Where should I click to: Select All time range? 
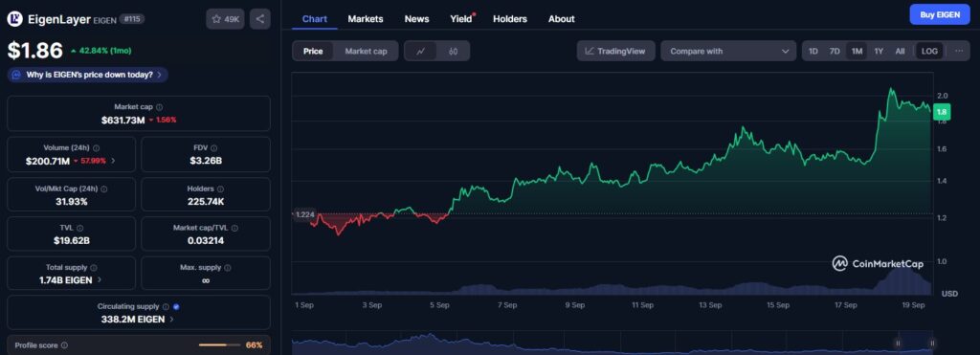click(x=900, y=52)
